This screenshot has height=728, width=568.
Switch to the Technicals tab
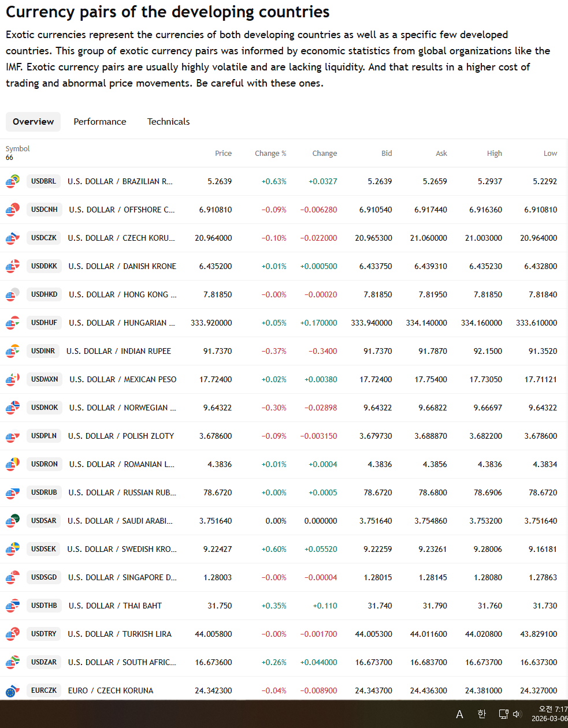point(168,122)
